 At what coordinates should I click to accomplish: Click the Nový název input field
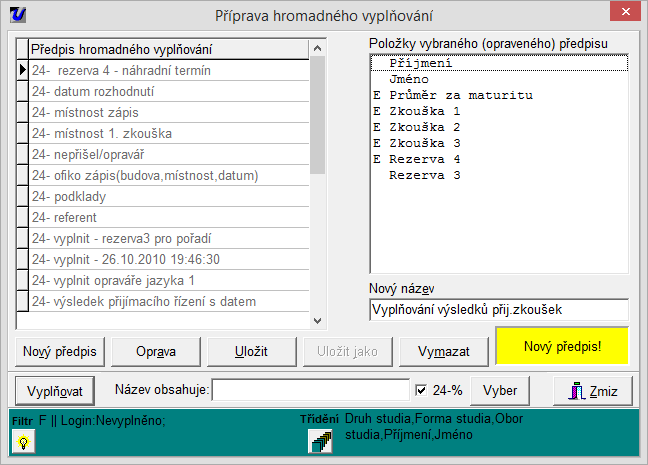click(497, 310)
